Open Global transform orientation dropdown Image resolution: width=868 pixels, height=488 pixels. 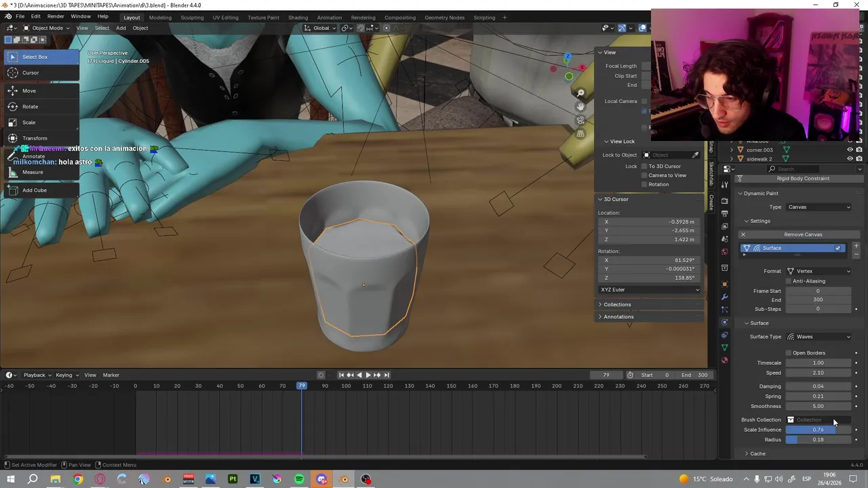tap(321, 28)
